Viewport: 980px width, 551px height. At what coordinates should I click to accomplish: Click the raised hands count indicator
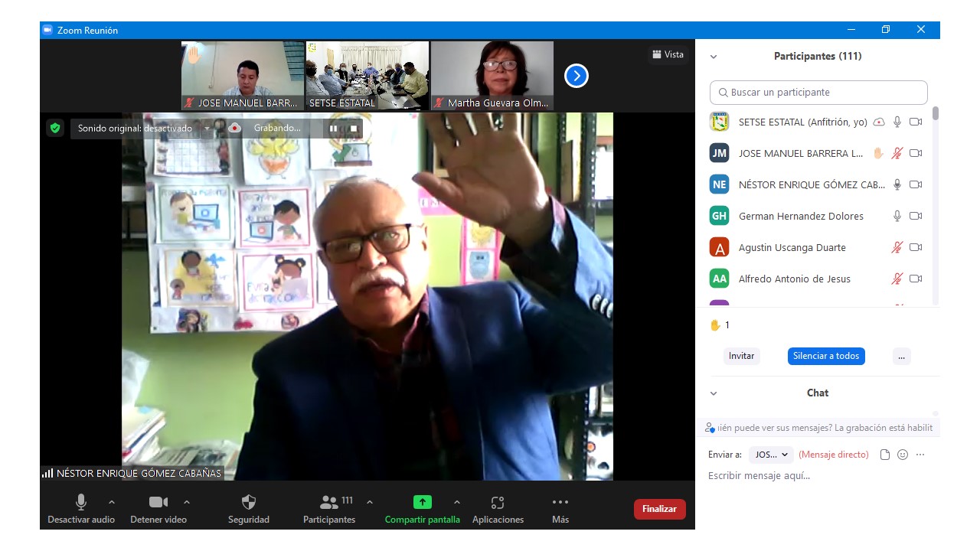(x=720, y=325)
